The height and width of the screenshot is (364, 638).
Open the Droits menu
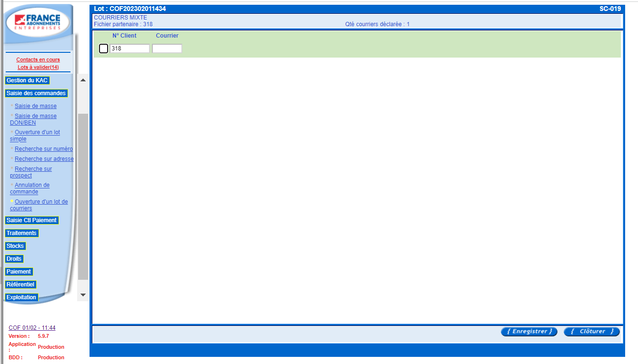[x=14, y=259]
